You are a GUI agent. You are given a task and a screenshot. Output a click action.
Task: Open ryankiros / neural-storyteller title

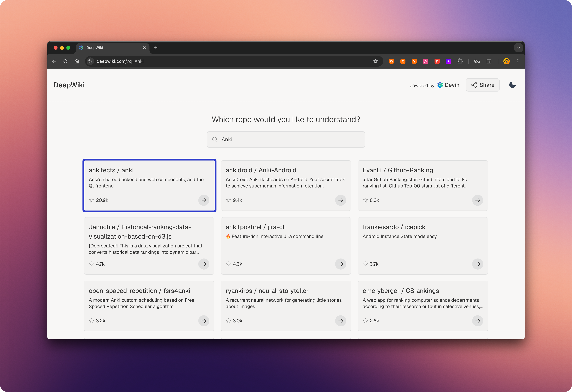(x=267, y=291)
